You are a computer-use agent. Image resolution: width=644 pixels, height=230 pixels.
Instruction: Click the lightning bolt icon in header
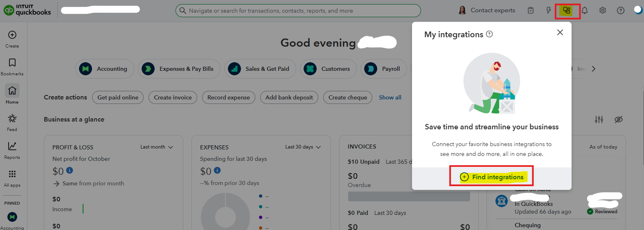[549, 11]
